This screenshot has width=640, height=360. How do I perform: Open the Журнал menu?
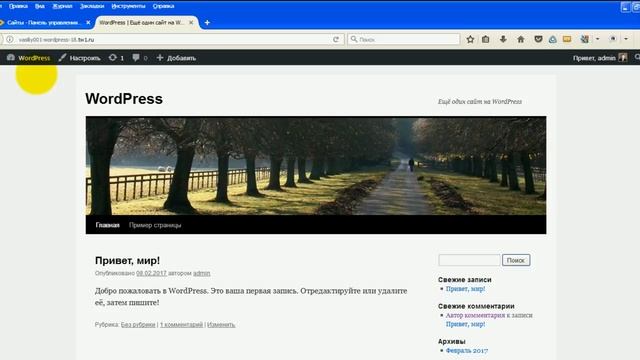pos(62,6)
